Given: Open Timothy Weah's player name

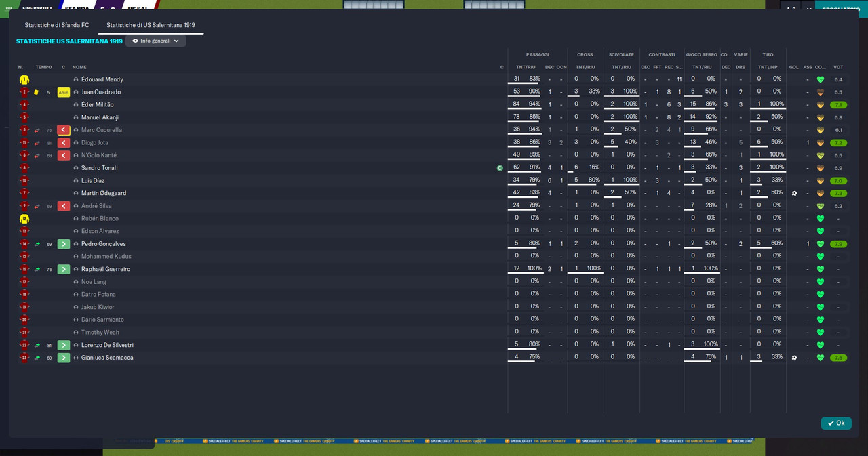Looking at the screenshot, I should click(100, 332).
